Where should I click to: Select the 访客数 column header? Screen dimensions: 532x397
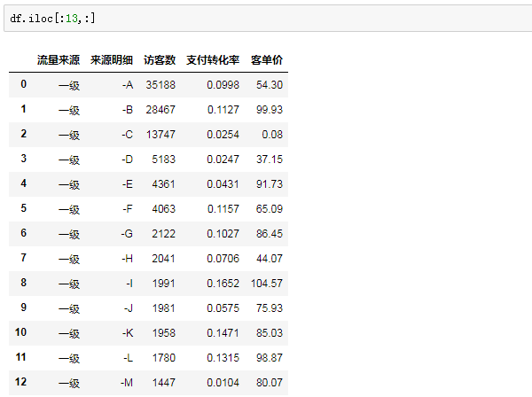click(x=160, y=60)
